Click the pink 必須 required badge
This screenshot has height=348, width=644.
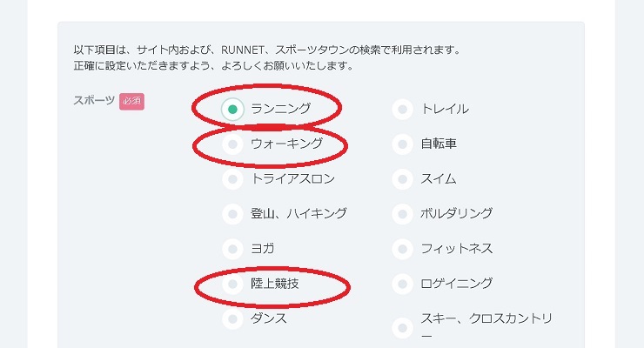(132, 102)
